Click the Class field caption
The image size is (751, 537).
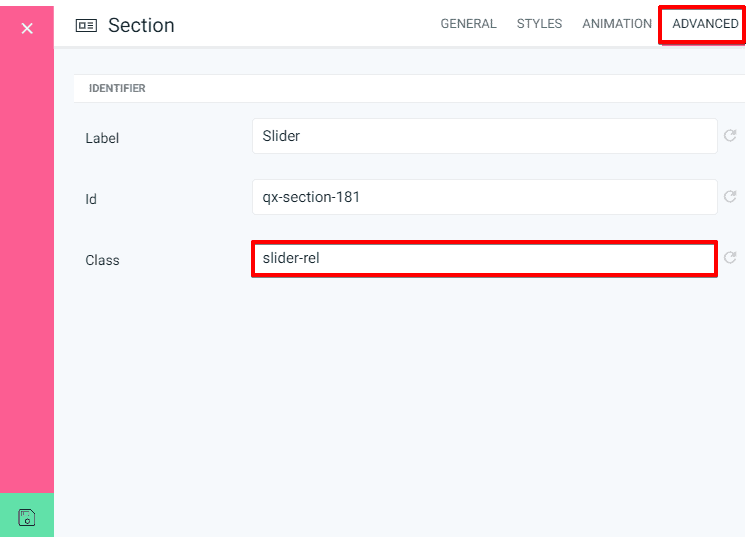click(102, 260)
